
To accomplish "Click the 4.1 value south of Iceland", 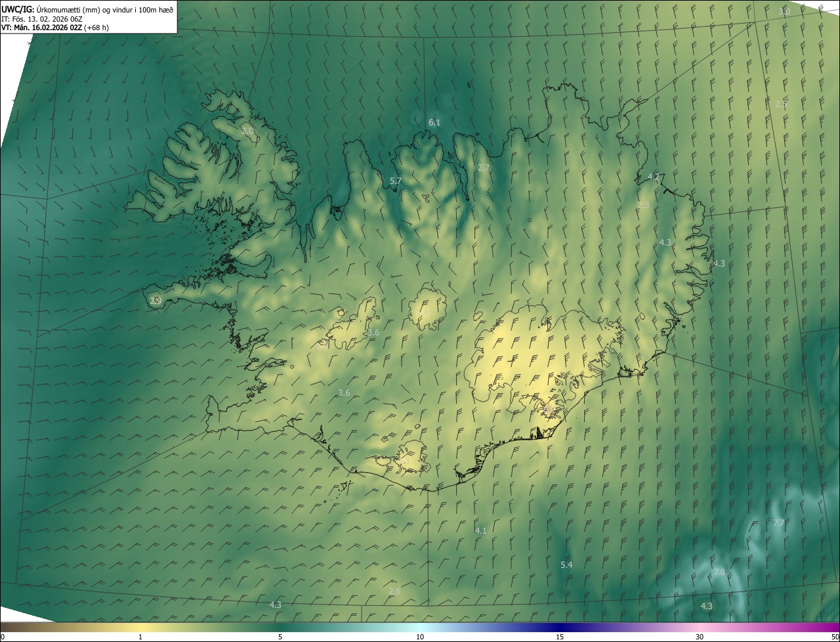I will pyautogui.click(x=480, y=530).
